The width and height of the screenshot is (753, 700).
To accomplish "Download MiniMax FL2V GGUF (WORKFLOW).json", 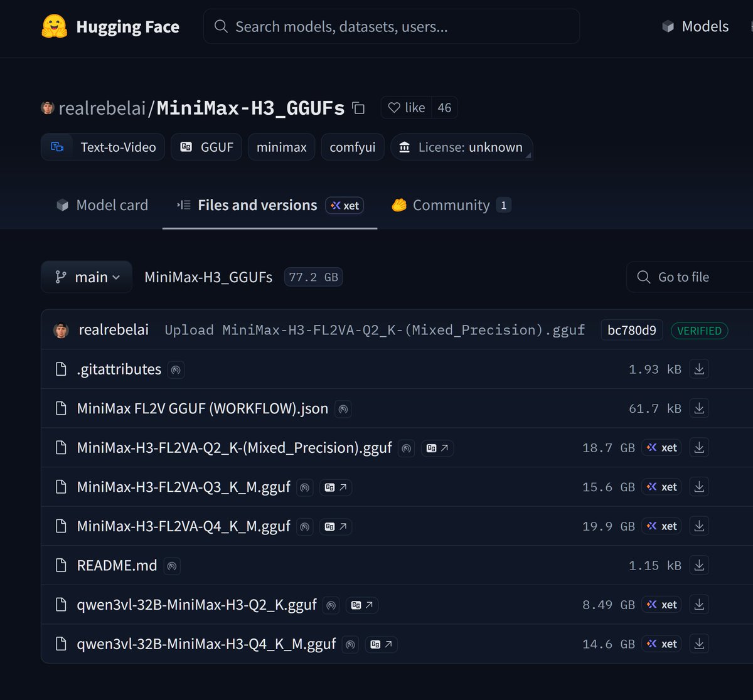I will (699, 409).
